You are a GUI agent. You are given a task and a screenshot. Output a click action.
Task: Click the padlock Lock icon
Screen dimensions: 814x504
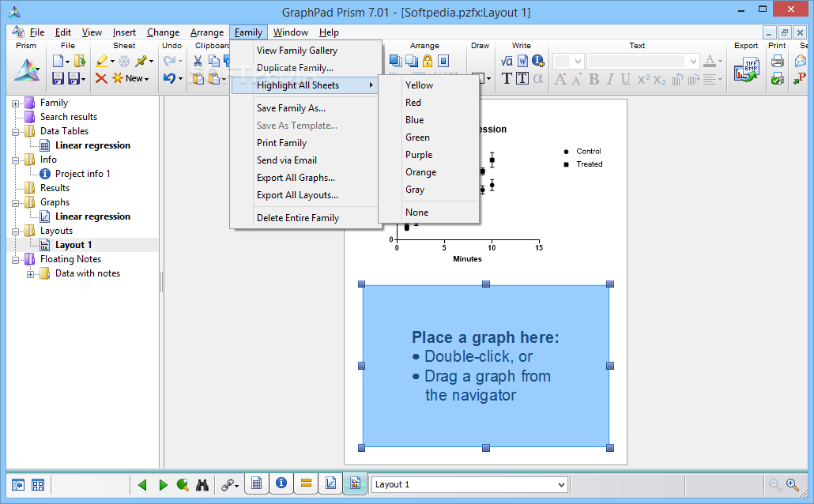click(x=428, y=62)
